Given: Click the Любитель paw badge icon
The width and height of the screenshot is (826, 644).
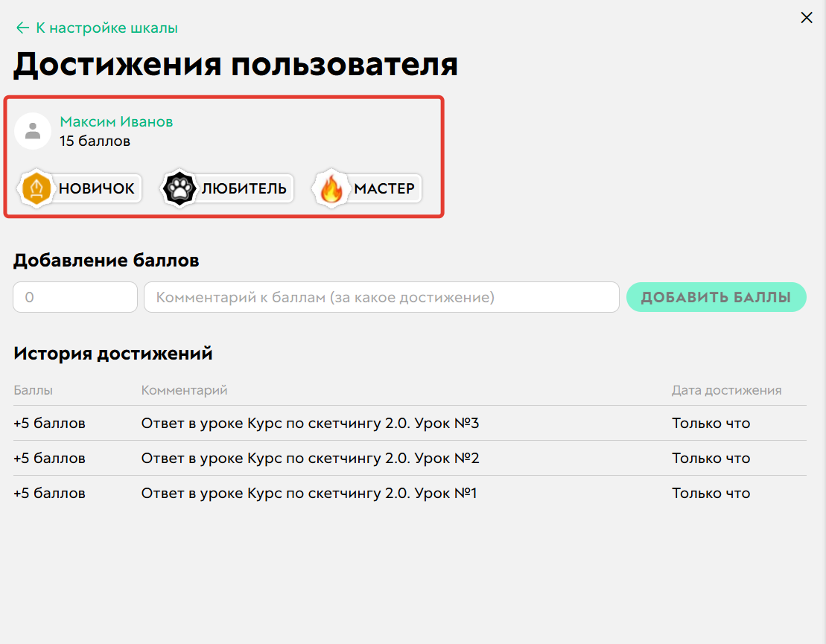Looking at the screenshot, I should coord(179,188).
